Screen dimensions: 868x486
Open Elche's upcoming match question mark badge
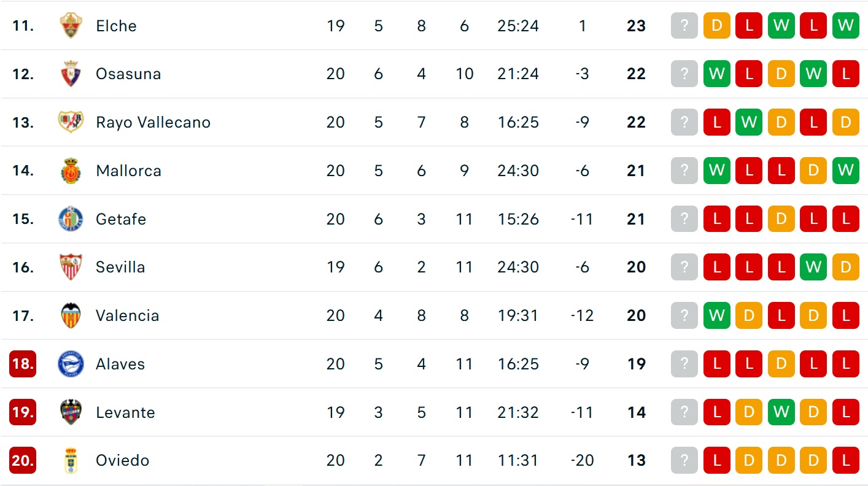coord(684,26)
